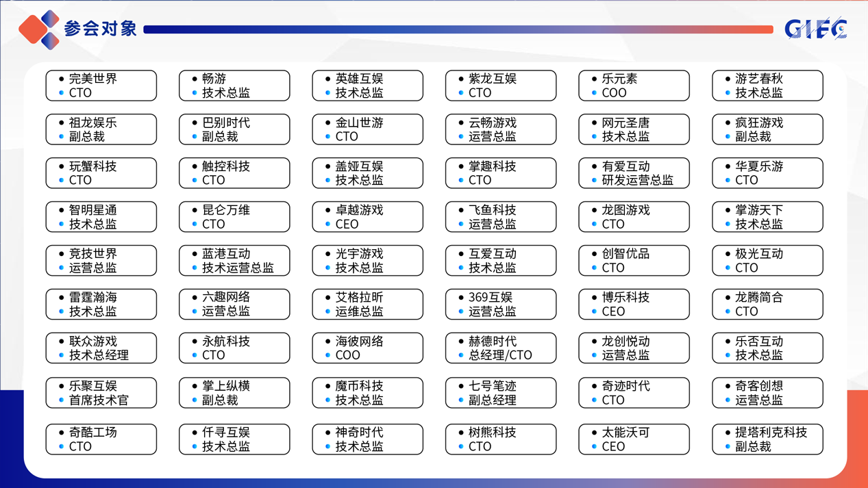Click the 永航科技 company name

coord(226,342)
